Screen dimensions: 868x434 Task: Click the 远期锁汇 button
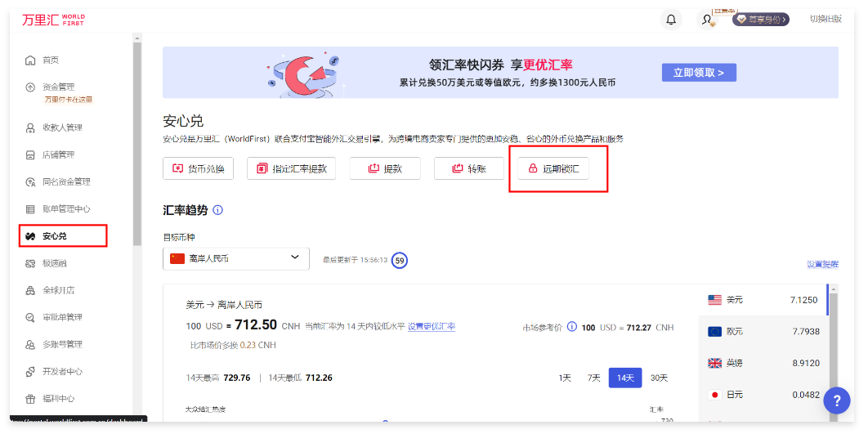(x=553, y=168)
